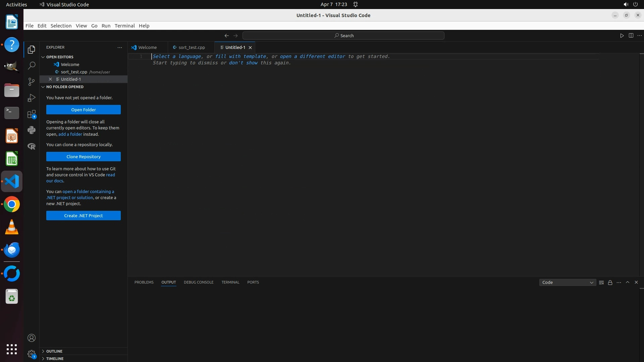644x362 pixels.
Task: Click the Clone Repository button
Action: pos(84,157)
